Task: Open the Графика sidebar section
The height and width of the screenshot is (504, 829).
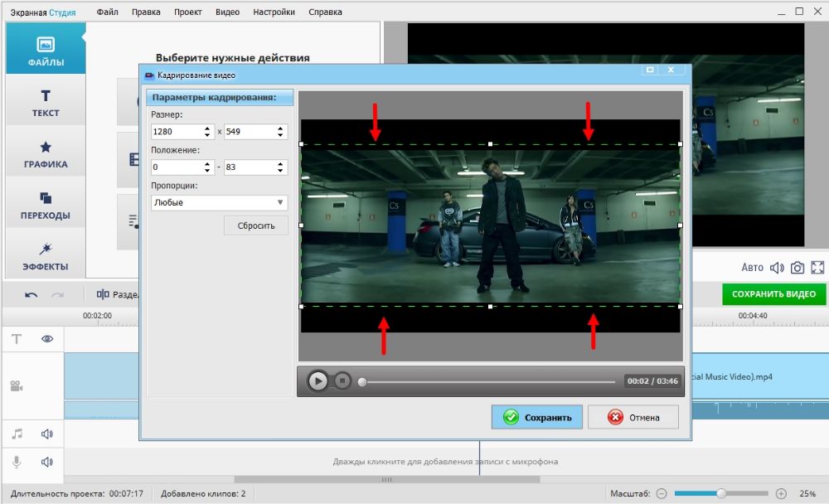Action: (x=46, y=153)
